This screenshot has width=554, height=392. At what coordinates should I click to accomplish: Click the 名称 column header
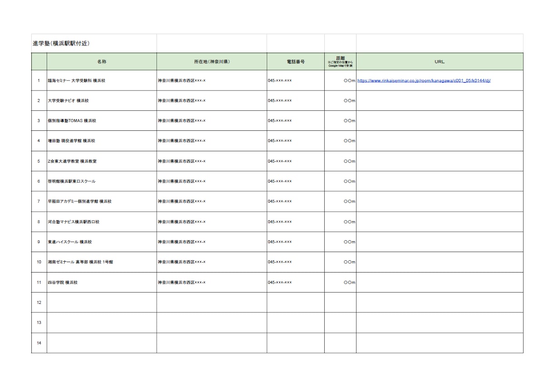point(102,62)
